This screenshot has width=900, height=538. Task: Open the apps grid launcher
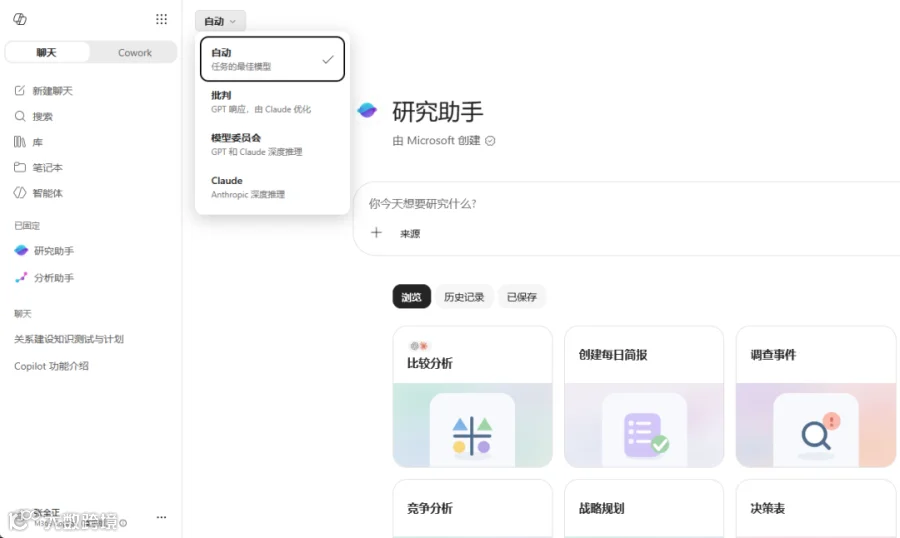point(161,19)
